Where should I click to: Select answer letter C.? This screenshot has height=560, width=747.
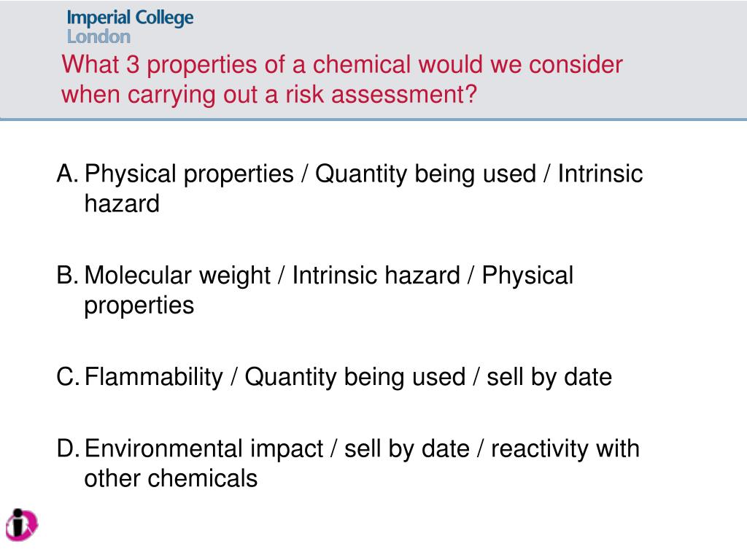[68, 377]
